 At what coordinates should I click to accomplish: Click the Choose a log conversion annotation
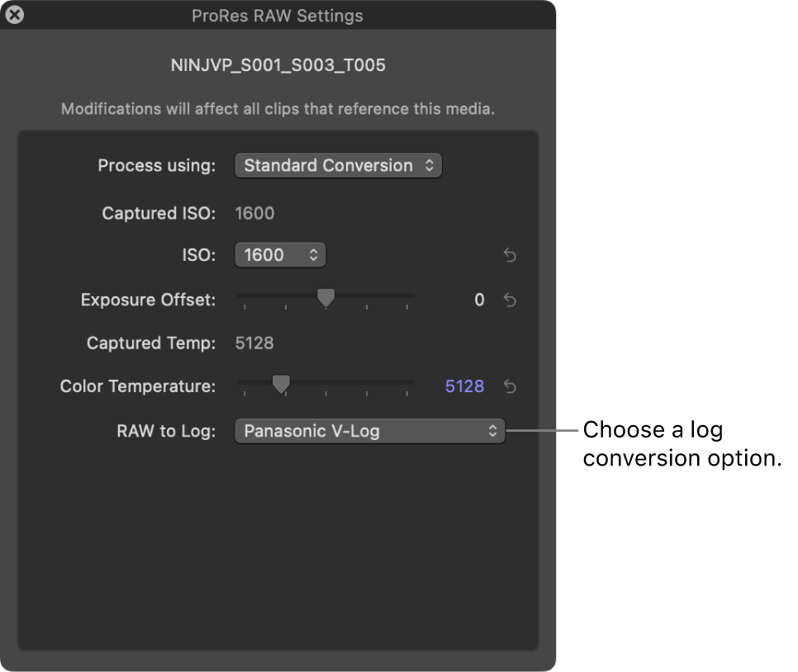[x=682, y=444]
